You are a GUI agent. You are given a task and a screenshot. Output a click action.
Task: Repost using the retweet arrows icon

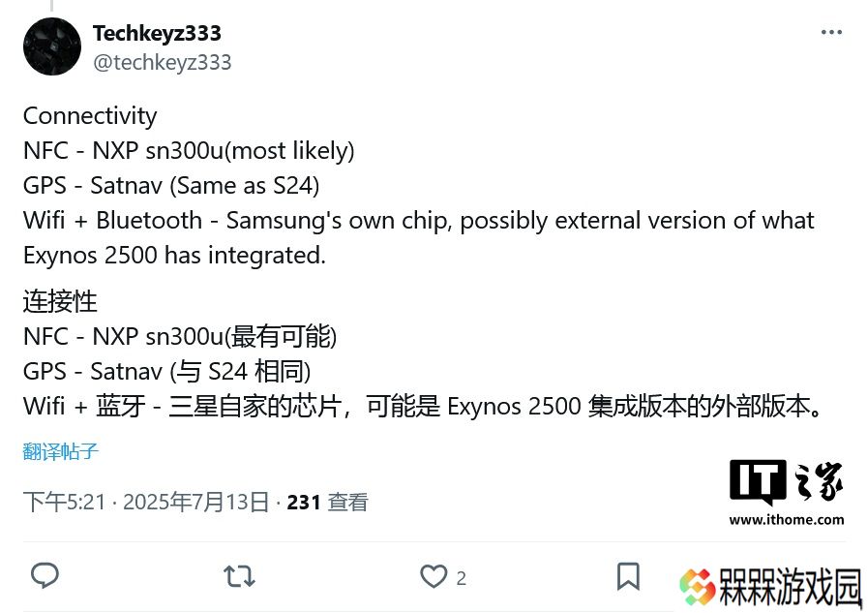coord(239,576)
